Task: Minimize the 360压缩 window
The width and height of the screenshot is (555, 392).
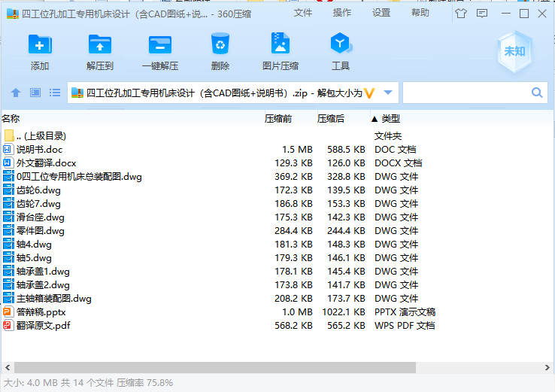Action: (x=506, y=14)
